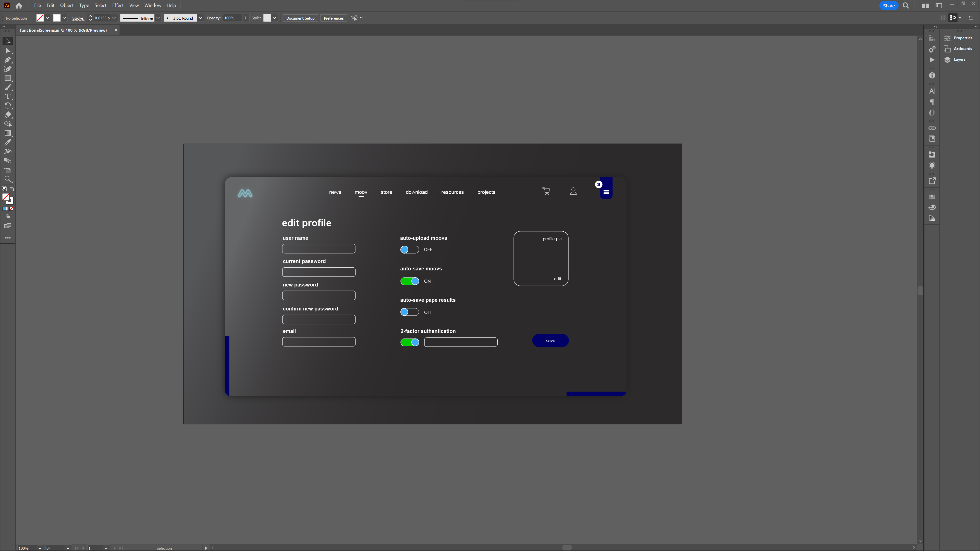Click the graphic Style swatch
The height and width of the screenshot is (551, 980).
(267, 18)
